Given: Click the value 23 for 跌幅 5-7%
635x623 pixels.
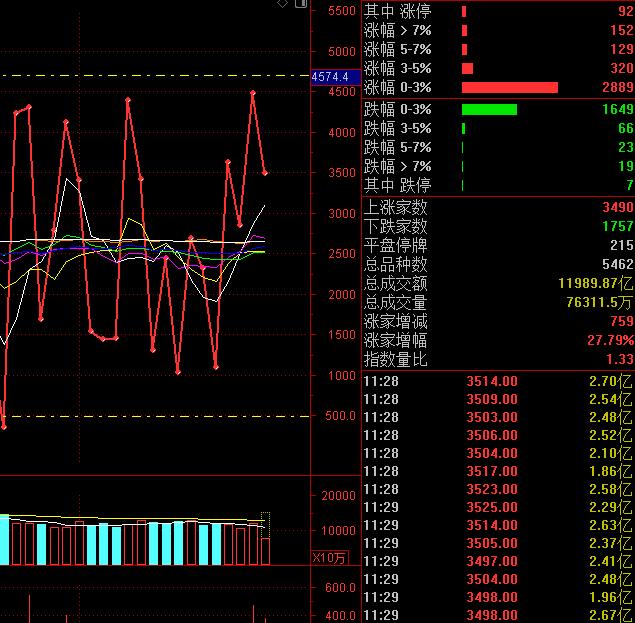Looking at the screenshot, I should click(x=626, y=147).
